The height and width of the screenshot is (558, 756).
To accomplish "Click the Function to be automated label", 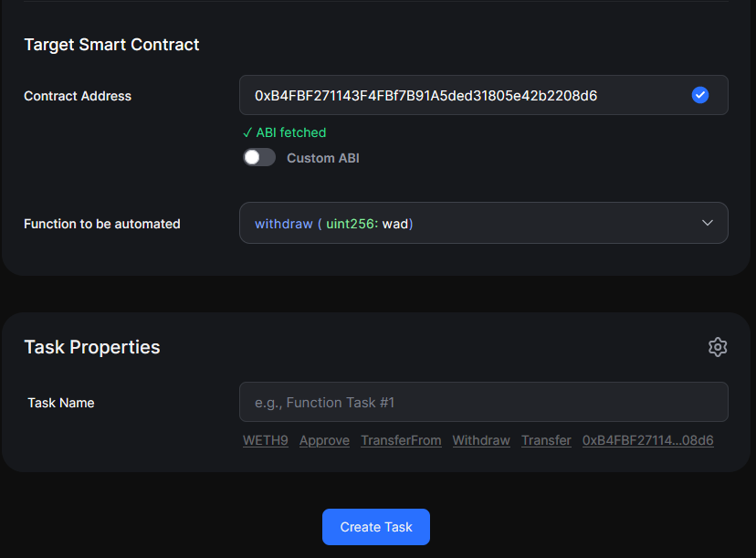I will (x=102, y=224).
